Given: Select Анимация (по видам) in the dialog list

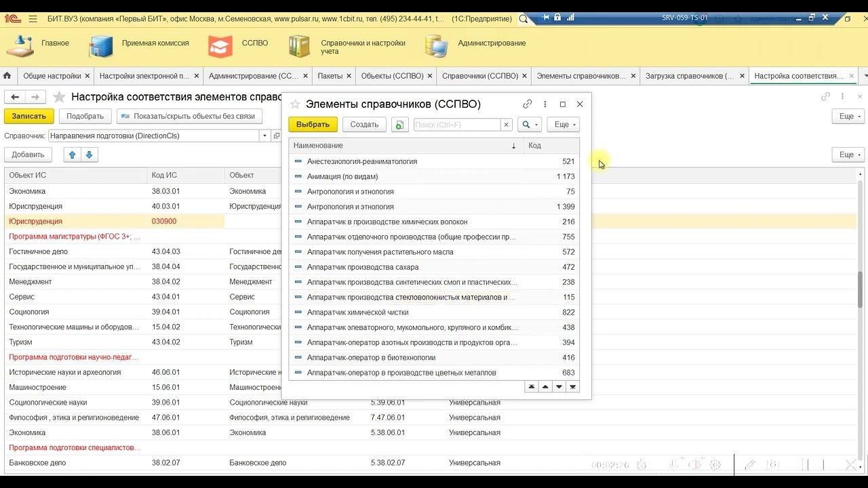Looking at the screenshot, I should pos(434,176).
